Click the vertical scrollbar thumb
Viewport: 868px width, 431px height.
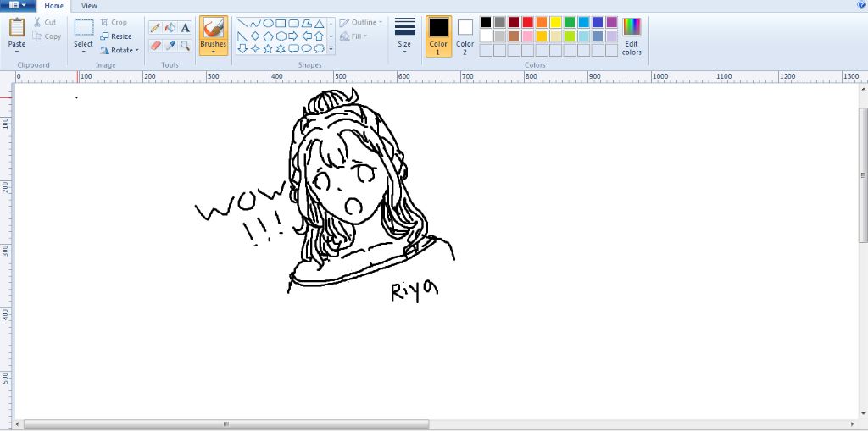(863, 174)
